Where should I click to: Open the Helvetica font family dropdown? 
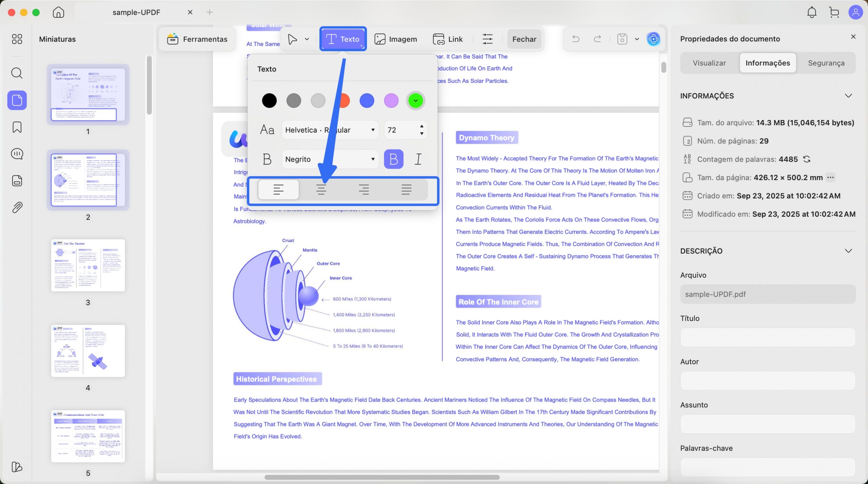(x=330, y=130)
